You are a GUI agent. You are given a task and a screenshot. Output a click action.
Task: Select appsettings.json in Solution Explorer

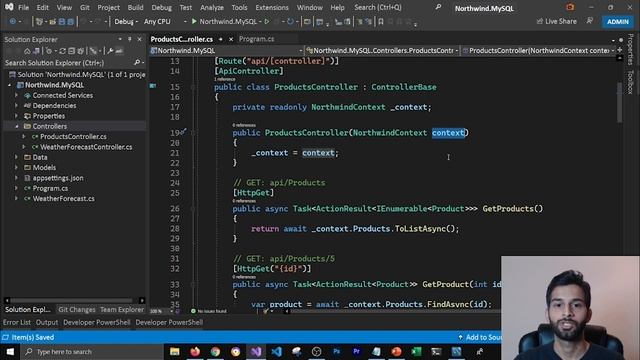(x=58, y=178)
